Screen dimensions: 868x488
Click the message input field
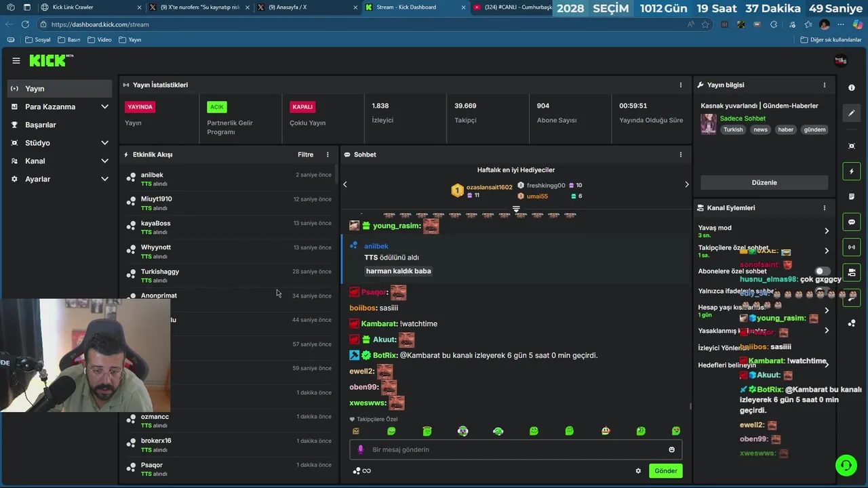point(515,449)
